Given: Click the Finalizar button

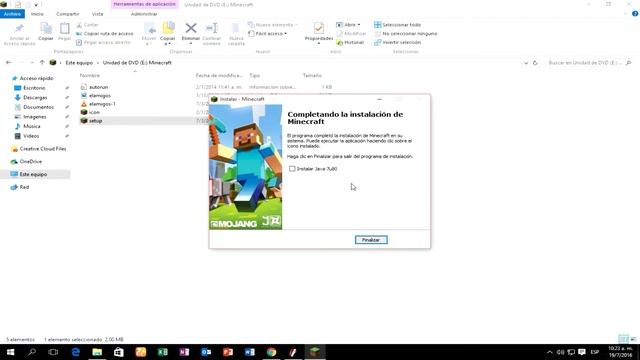Looking at the screenshot, I should point(371,240).
